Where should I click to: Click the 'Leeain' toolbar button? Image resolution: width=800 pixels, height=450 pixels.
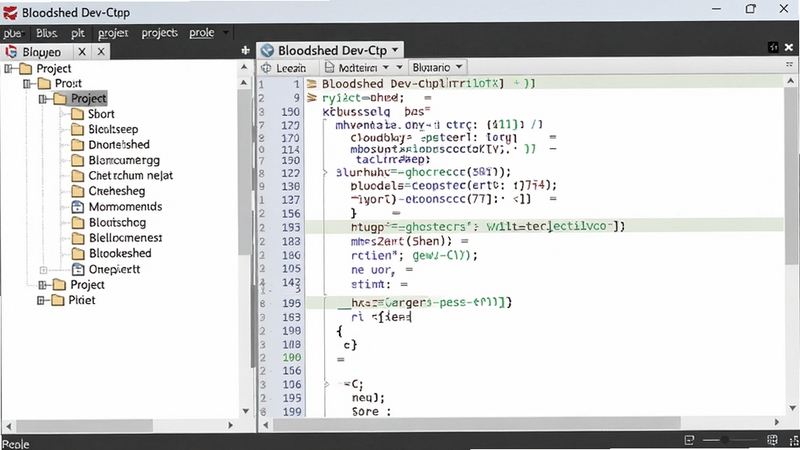[x=284, y=68]
